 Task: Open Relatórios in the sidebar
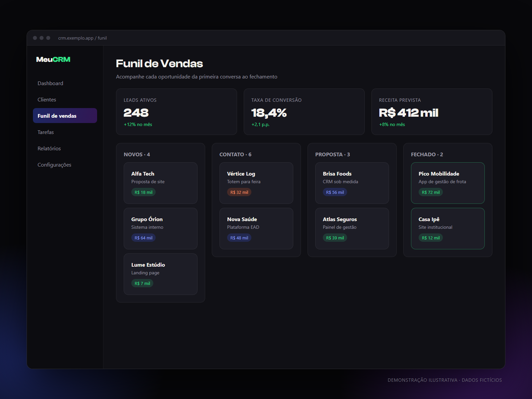(65, 148)
